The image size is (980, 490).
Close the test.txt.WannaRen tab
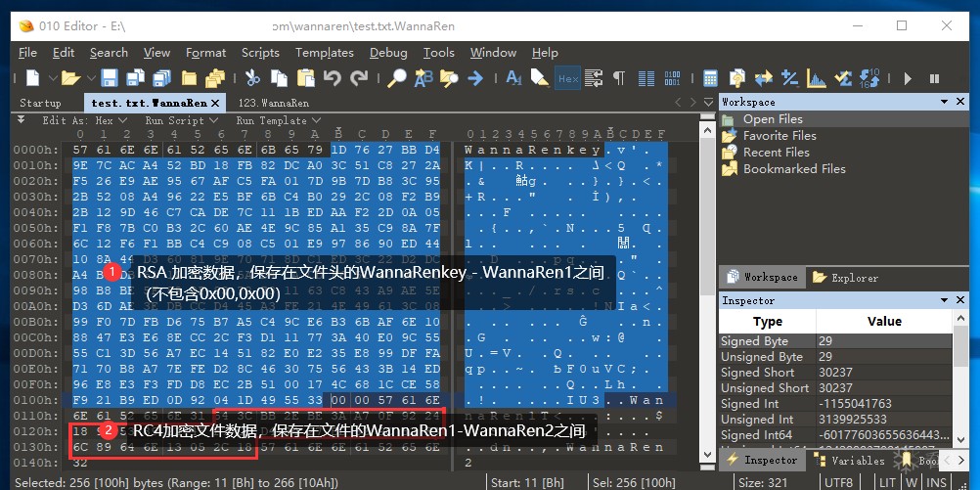(x=215, y=103)
